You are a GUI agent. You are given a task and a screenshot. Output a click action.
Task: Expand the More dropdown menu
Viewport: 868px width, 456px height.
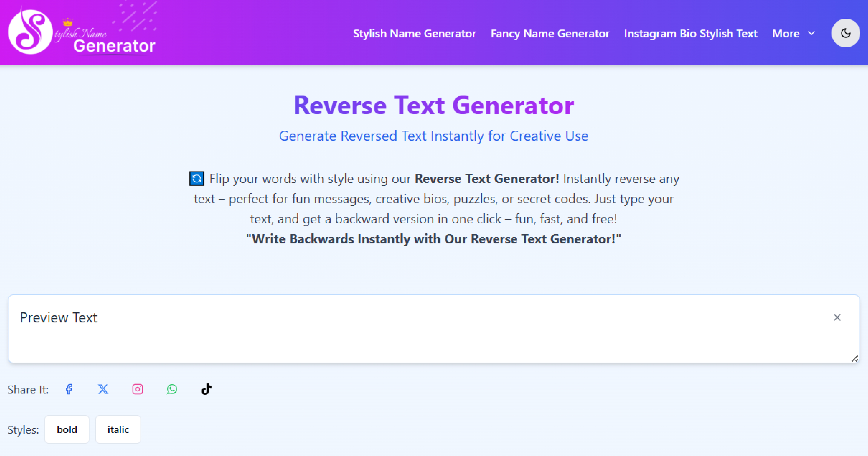(x=785, y=33)
